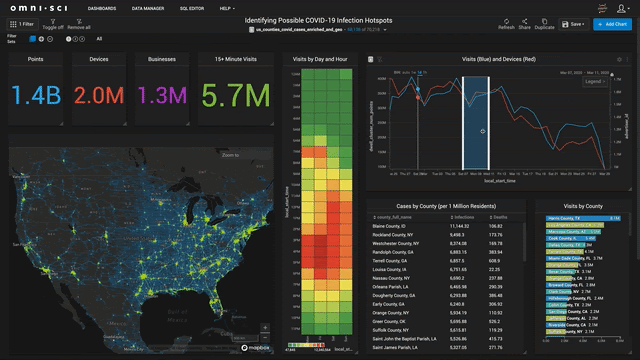Viewport: 640px width, 360px height.
Task: Select the Miami-Dade County, FL bar
Action: (564, 258)
